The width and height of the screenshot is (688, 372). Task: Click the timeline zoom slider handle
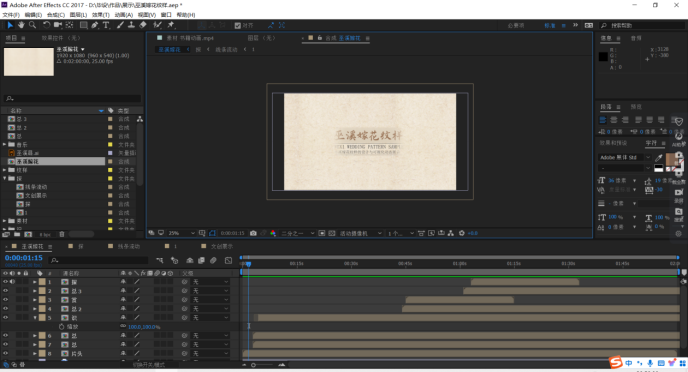pyautogui.click(x=253, y=365)
